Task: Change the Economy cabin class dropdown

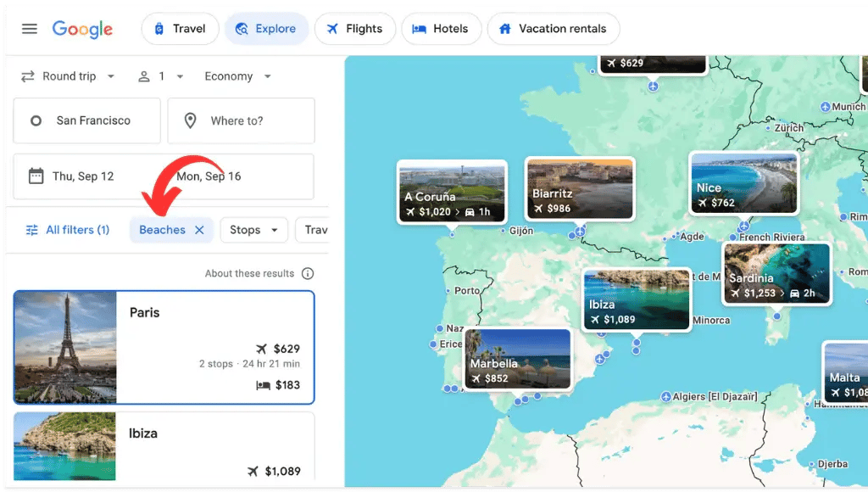Action: click(237, 76)
